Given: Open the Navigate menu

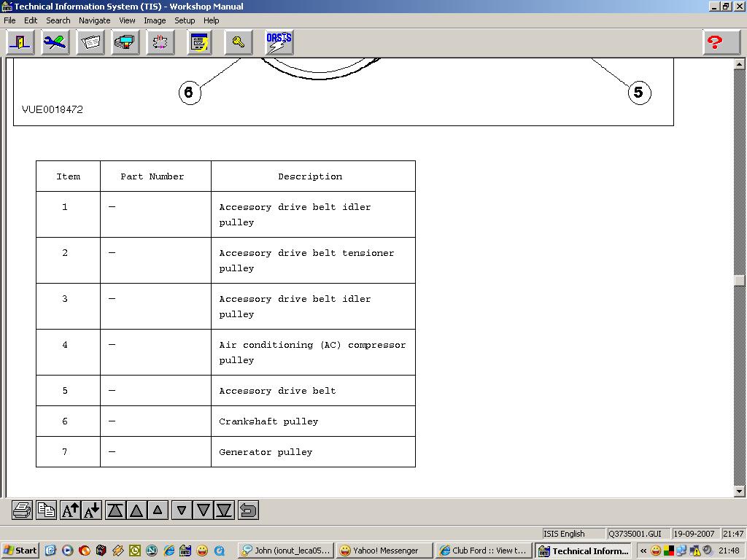Looking at the screenshot, I should click(94, 20).
